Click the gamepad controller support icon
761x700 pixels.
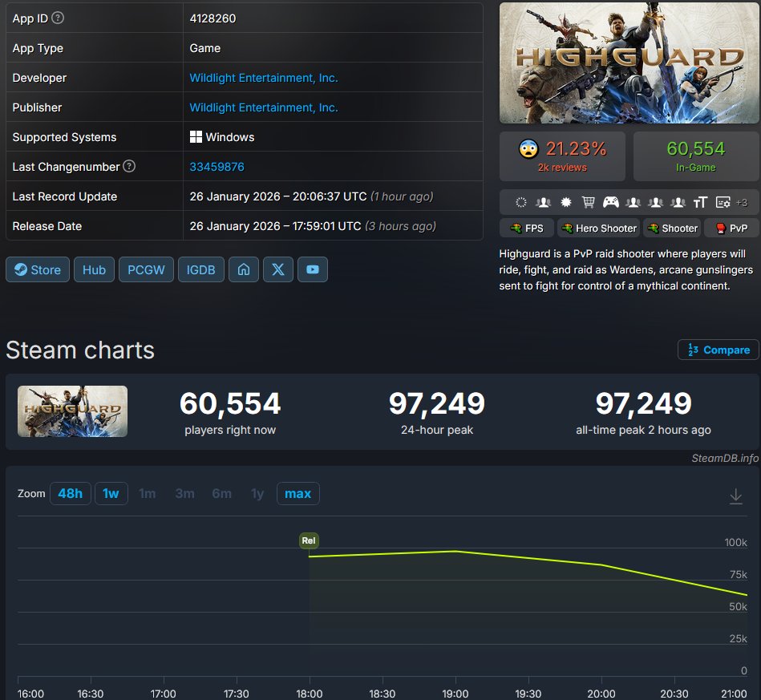point(610,202)
